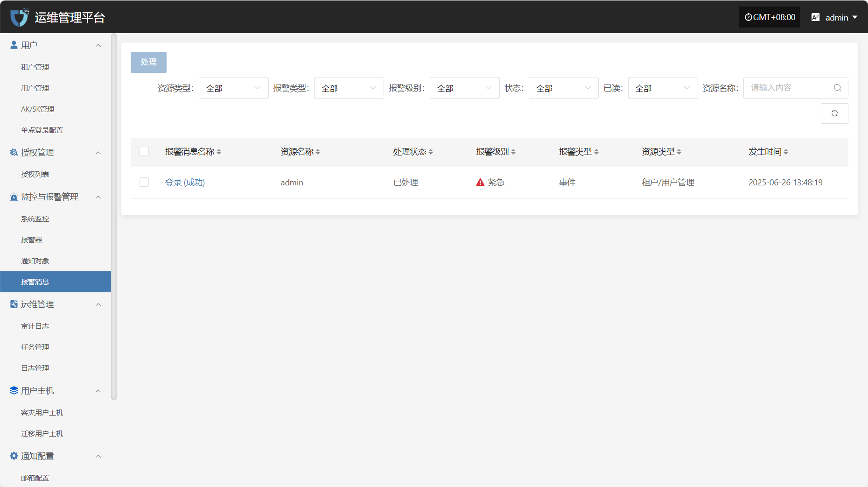Click the red urgent warning triangle
Viewport: 868px width, 487px height.
pyautogui.click(x=480, y=182)
